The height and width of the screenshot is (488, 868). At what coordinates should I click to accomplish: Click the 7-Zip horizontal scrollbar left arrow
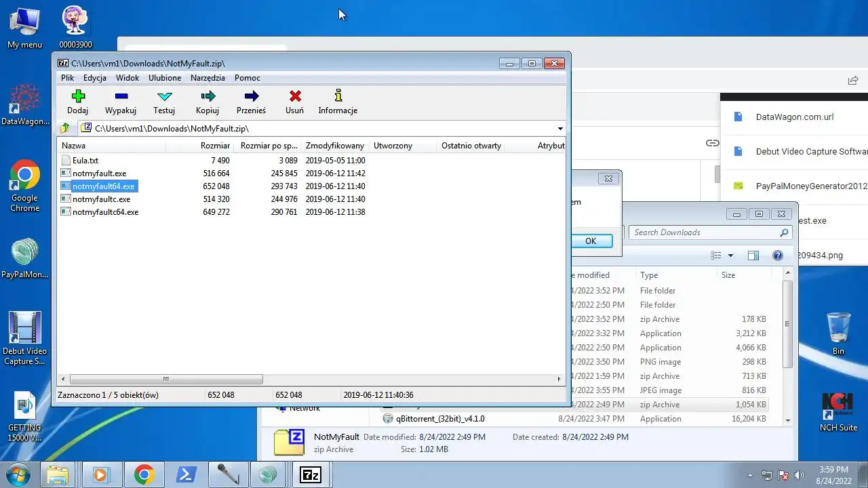click(63, 380)
